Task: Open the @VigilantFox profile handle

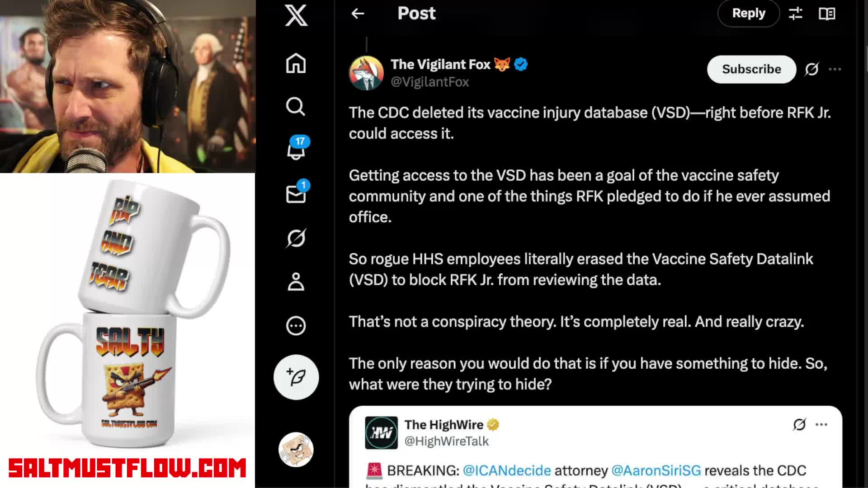Action: point(429,82)
